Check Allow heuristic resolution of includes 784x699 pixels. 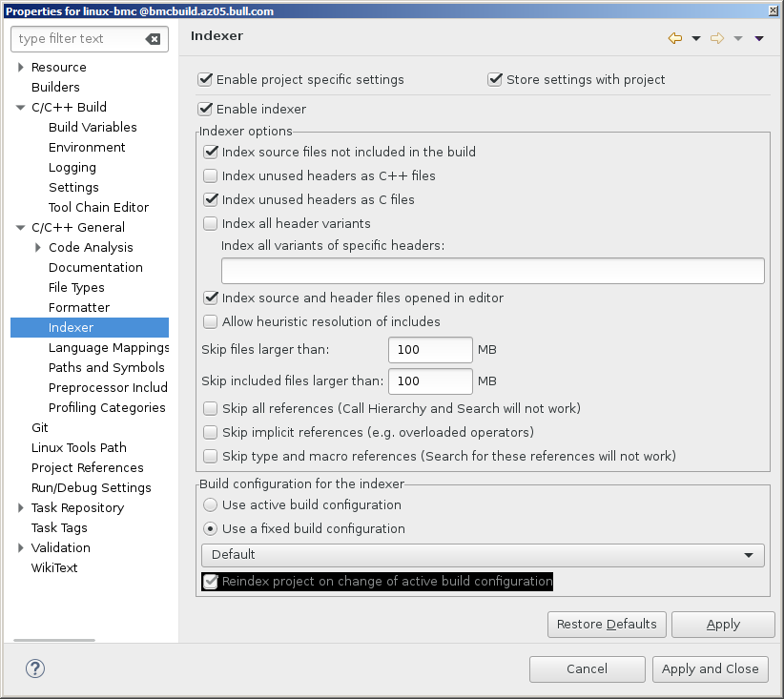[x=211, y=321]
